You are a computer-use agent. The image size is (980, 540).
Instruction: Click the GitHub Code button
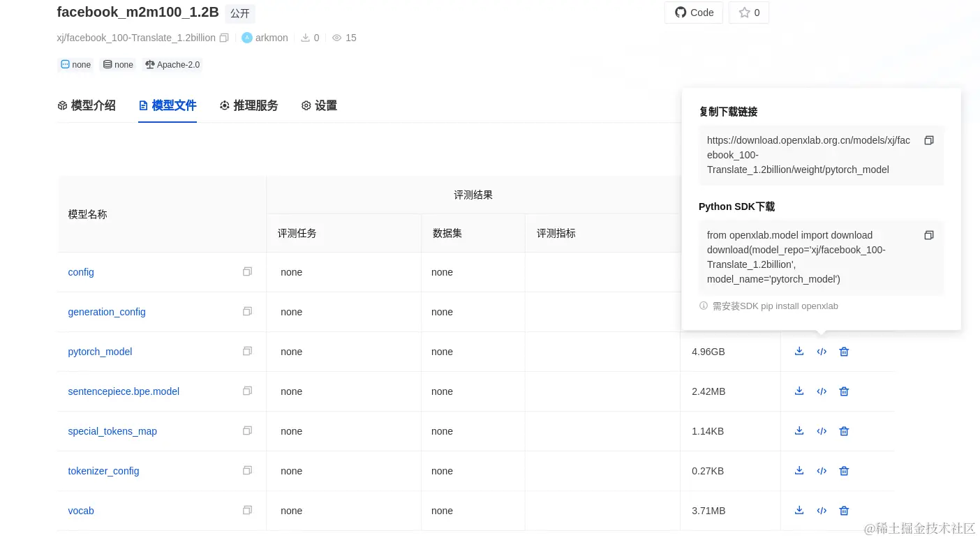point(694,13)
